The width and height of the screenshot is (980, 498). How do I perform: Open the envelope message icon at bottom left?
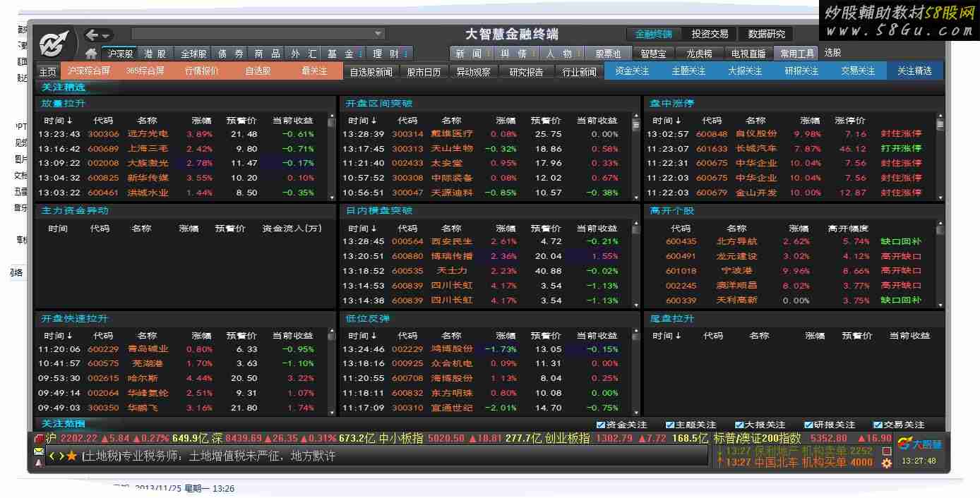click(x=39, y=451)
